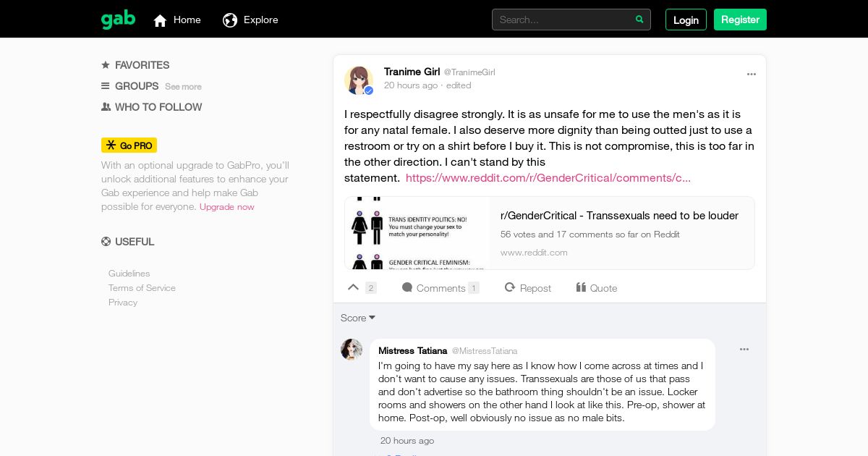Image resolution: width=868 pixels, height=456 pixels.
Task: Click the Groups list icon
Action: point(106,86)
